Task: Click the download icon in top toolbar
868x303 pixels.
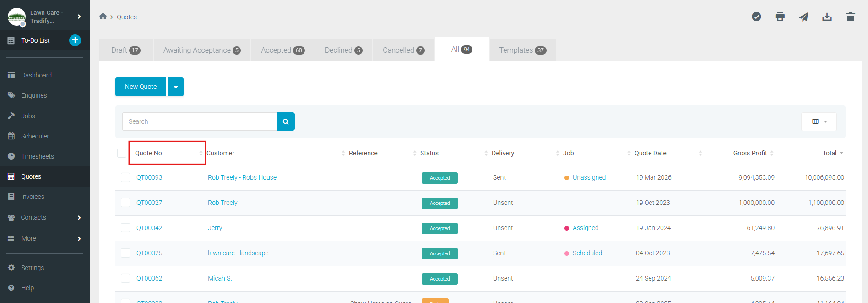Action: 827,17
